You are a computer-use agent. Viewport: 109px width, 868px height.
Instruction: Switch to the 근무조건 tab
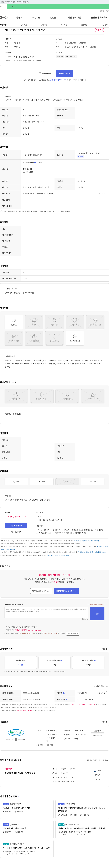pyautogui.click(x=24, y=25)
